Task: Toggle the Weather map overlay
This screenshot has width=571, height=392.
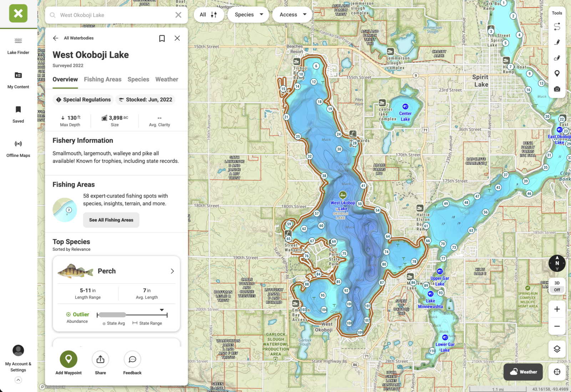Action: tap(523, 372)
